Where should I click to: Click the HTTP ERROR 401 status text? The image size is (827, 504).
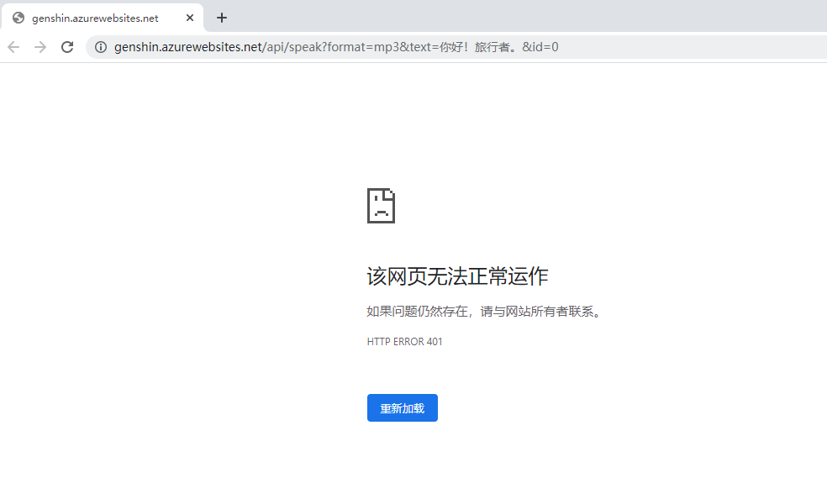[404, 341]
